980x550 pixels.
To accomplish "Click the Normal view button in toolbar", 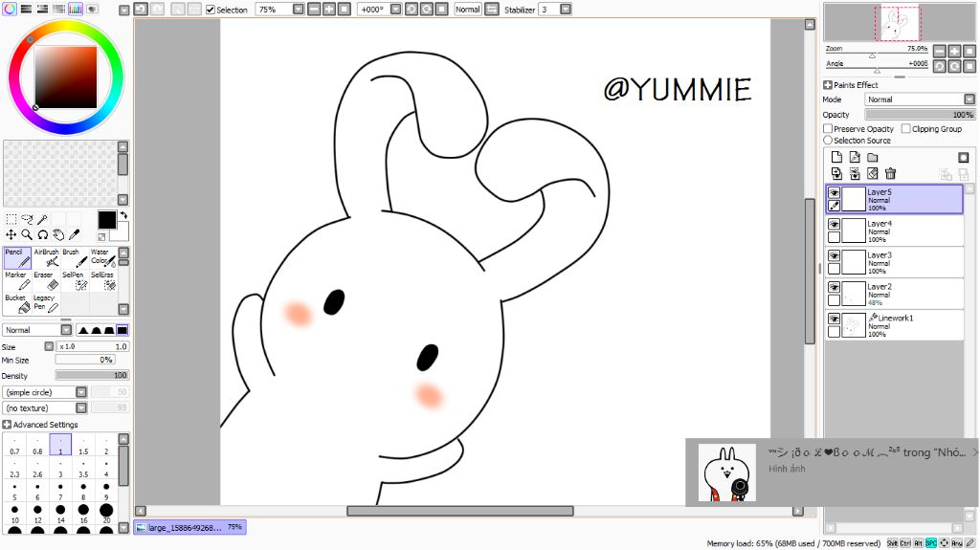I will coord(467,10).
